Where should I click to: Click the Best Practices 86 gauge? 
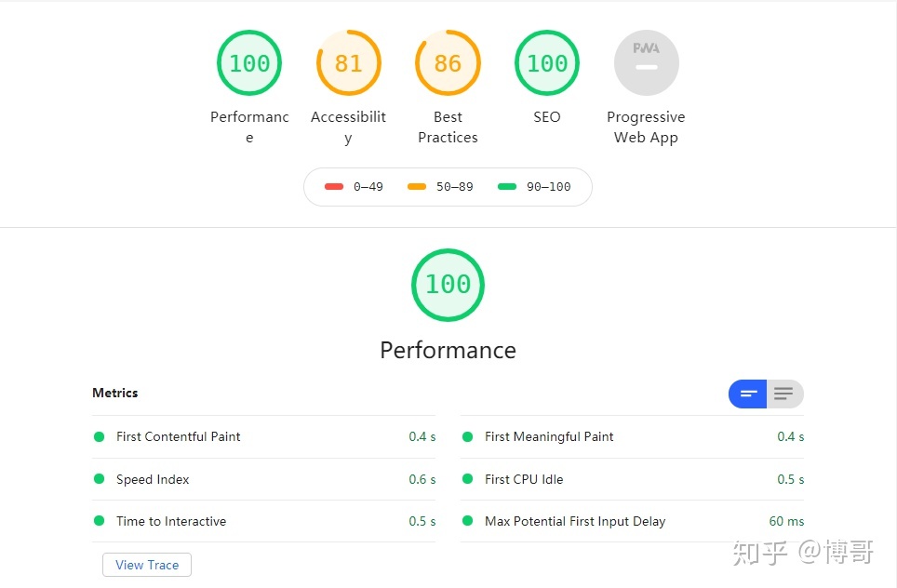448,63
